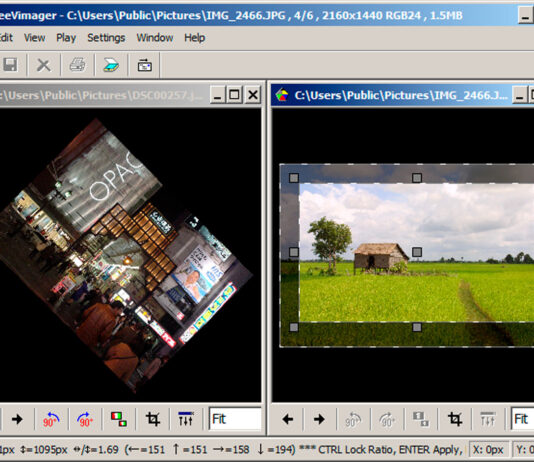Viewport: 534px width, 462px height.
Task: Open the Window menu
Action: tap(155, 37)
